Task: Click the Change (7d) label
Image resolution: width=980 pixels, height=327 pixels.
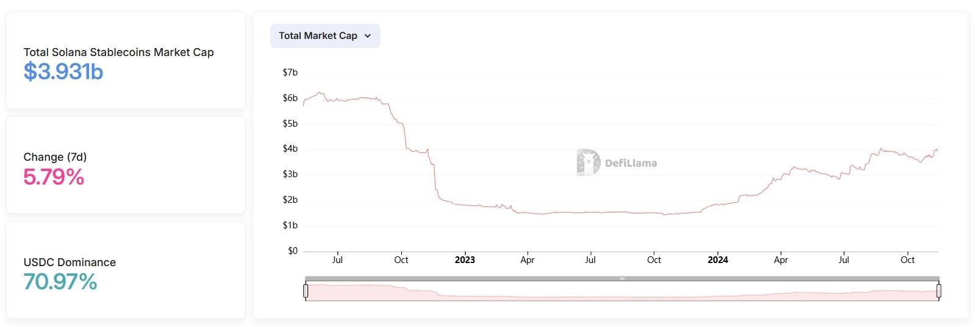Action: (55, 157)
